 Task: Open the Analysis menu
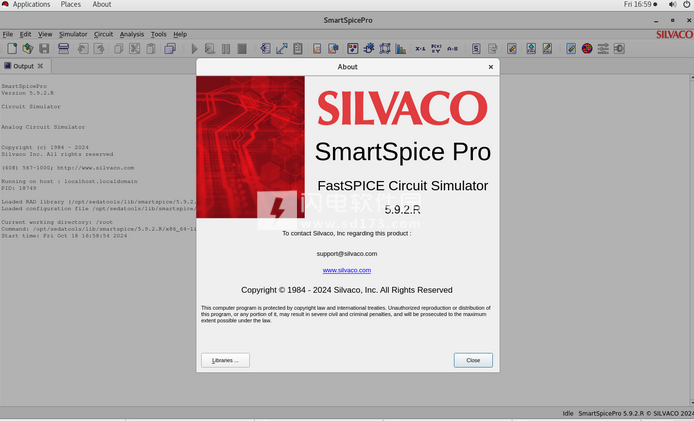pyautogui.click(x=132, y=34)
